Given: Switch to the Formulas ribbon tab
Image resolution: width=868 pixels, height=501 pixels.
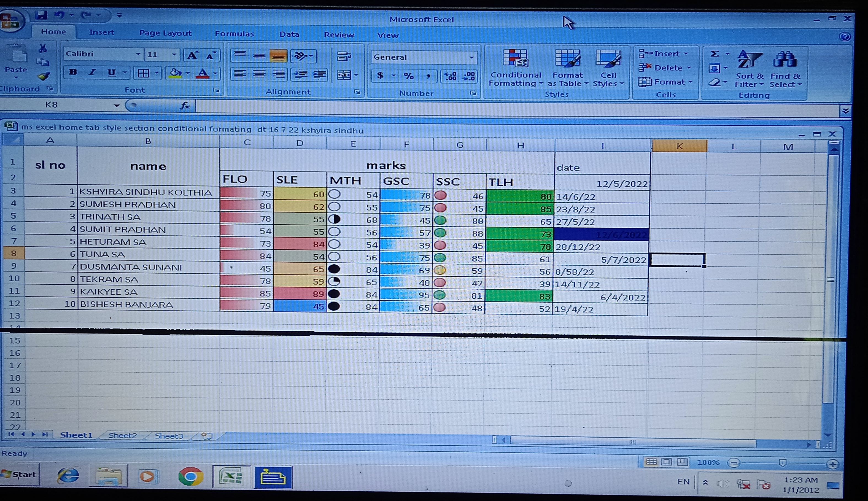Looking at the screenshot, I should [234, 34].
